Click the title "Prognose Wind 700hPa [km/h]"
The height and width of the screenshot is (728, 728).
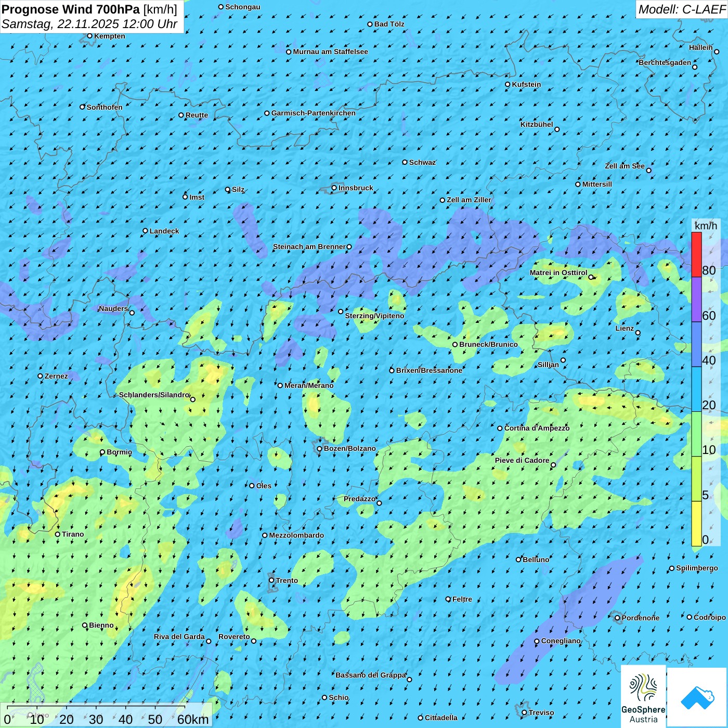(x=89, y=9)
